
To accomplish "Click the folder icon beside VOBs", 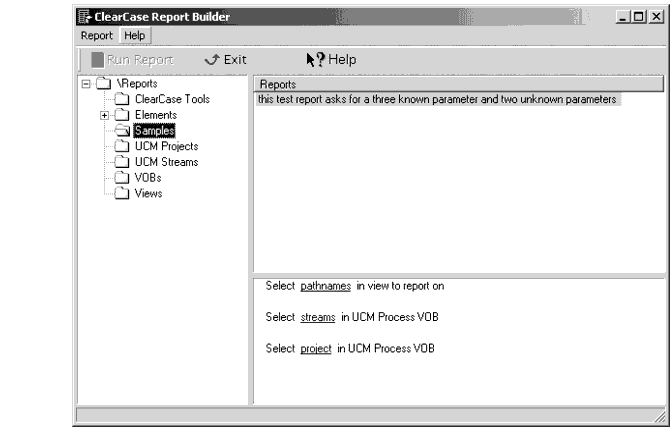I will (122, 177).
